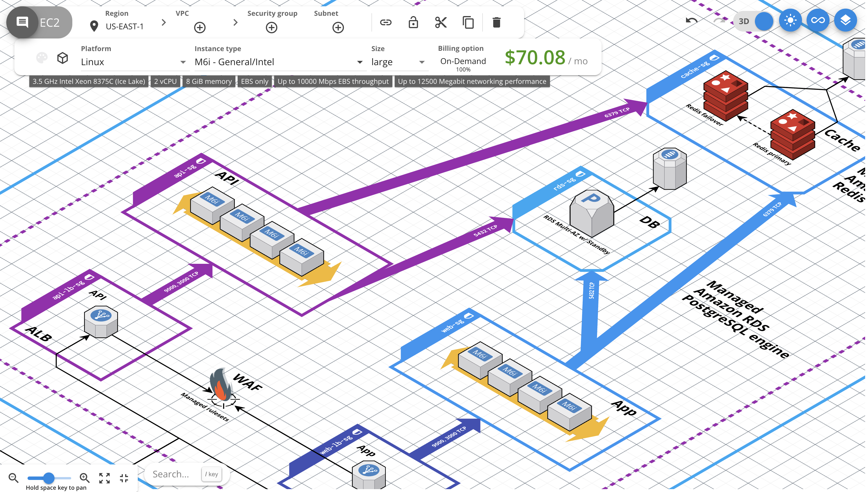Screen dimensions: 868x492
Task: Enable the Security group toggle
Action: (x=271, y=28)
